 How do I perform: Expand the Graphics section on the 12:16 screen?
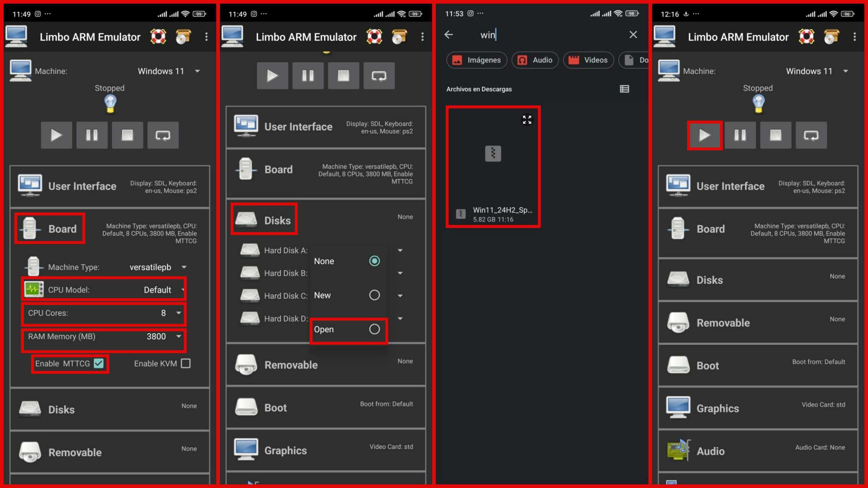758,408
